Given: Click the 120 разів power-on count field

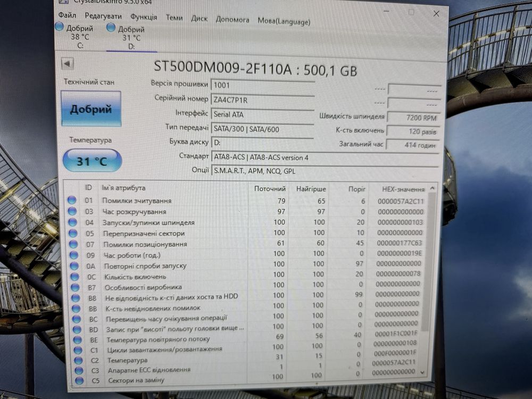Looking at the screenshot, I should pos(413,131).
